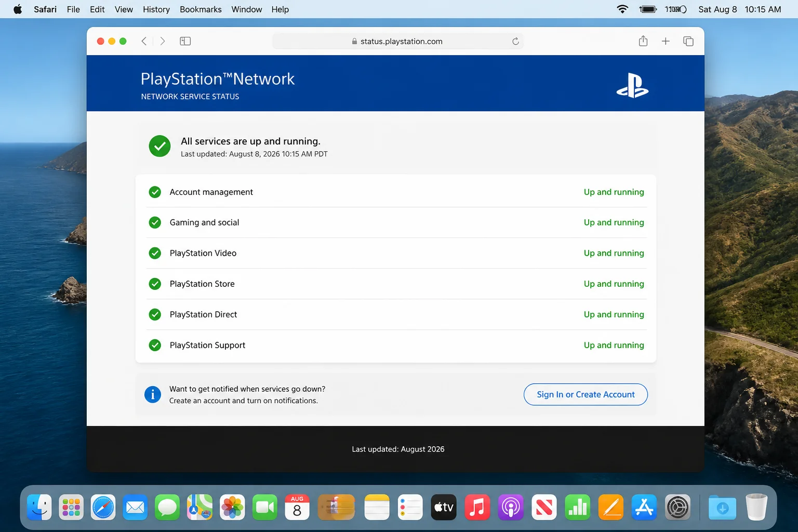798x532 pixels.
Task: Click the PlayStation Store check icon
Action: [x=155, y=284]
